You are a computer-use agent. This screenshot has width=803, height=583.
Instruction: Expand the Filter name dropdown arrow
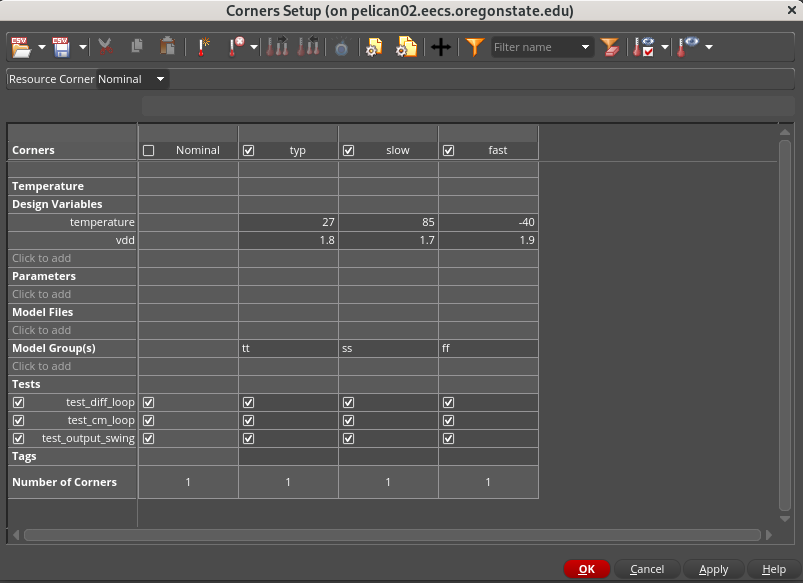(585, 47)
